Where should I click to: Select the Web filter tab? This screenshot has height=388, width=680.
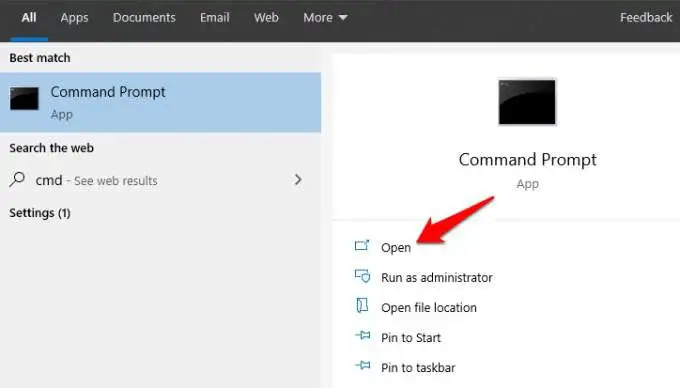click(x=266, y=18)
